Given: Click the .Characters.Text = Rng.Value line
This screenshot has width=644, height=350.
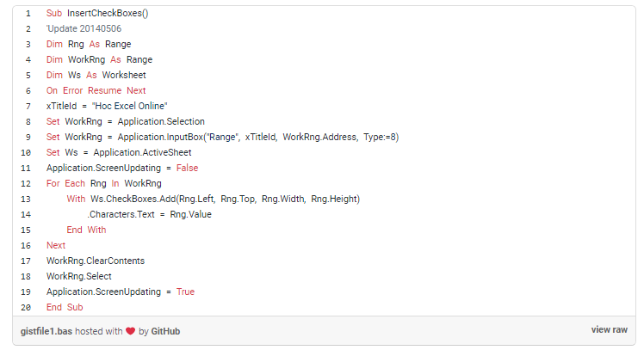Looking at the screenshot, I should 149,214.
